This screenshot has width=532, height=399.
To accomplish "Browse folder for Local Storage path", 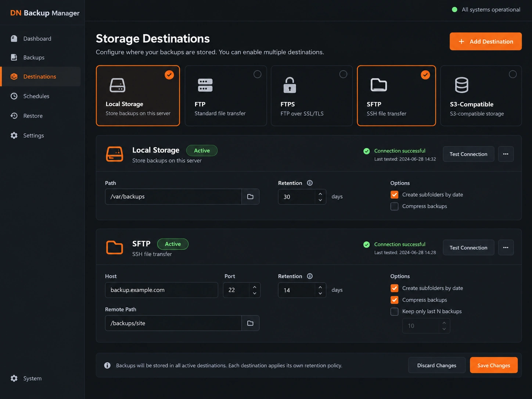I will coord(250,197).
